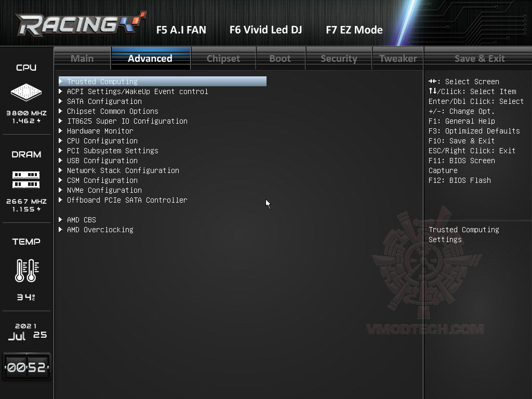This screenshot has width=532, height=399.
Task: Open Hardware Monitor settings
Action: point(100,131)
